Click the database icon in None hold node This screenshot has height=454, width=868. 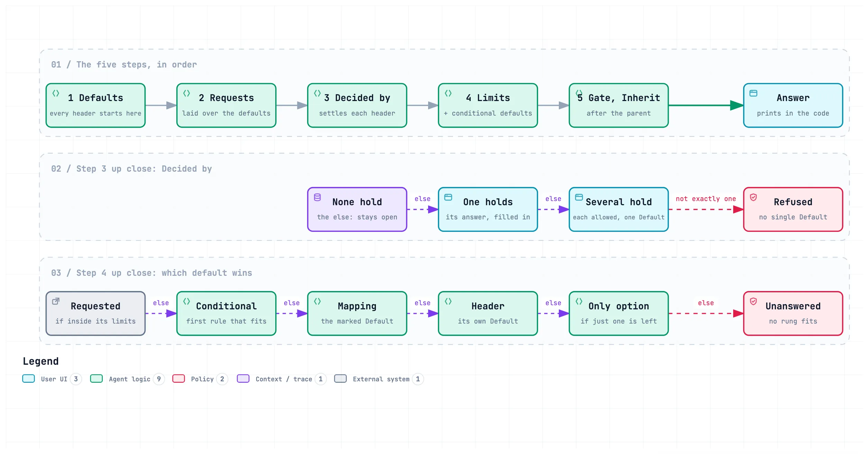[x=317, y=197]
